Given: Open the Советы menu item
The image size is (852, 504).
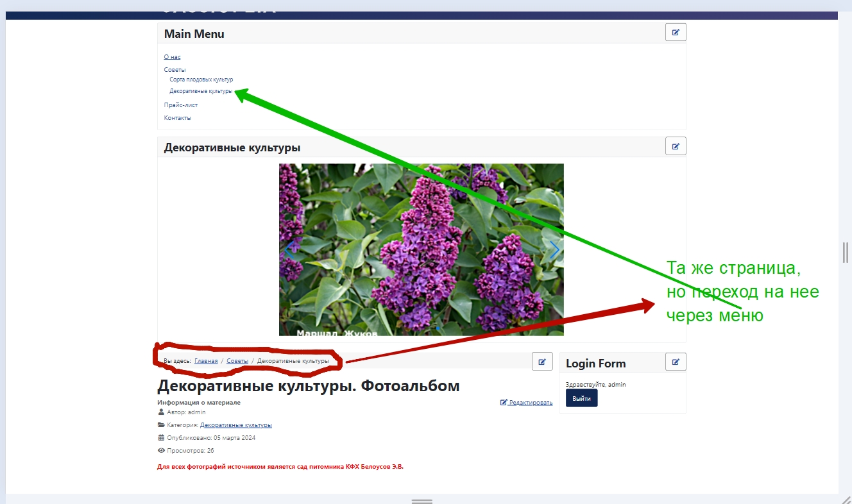Looking at the screenshot, I should click(175, 69).
